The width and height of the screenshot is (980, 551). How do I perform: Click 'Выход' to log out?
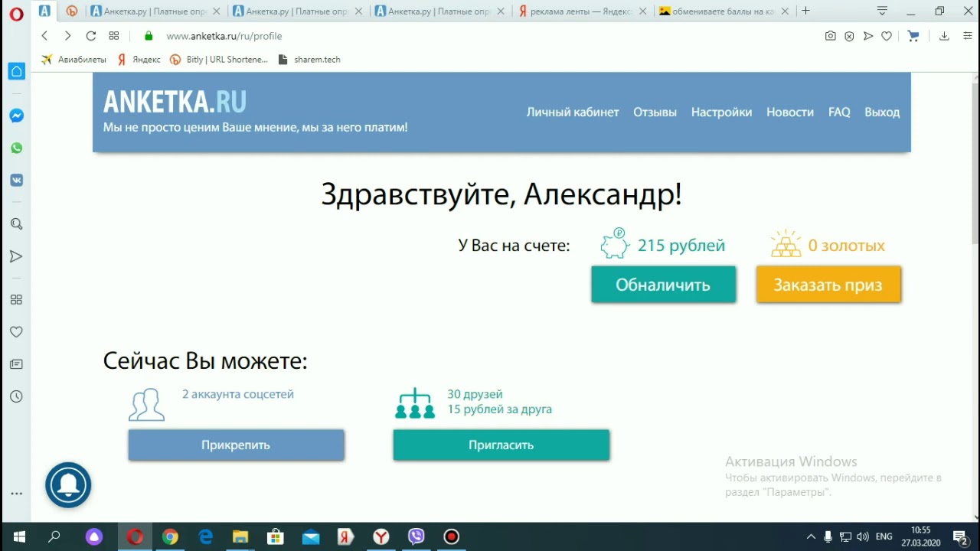coord(882,112)
